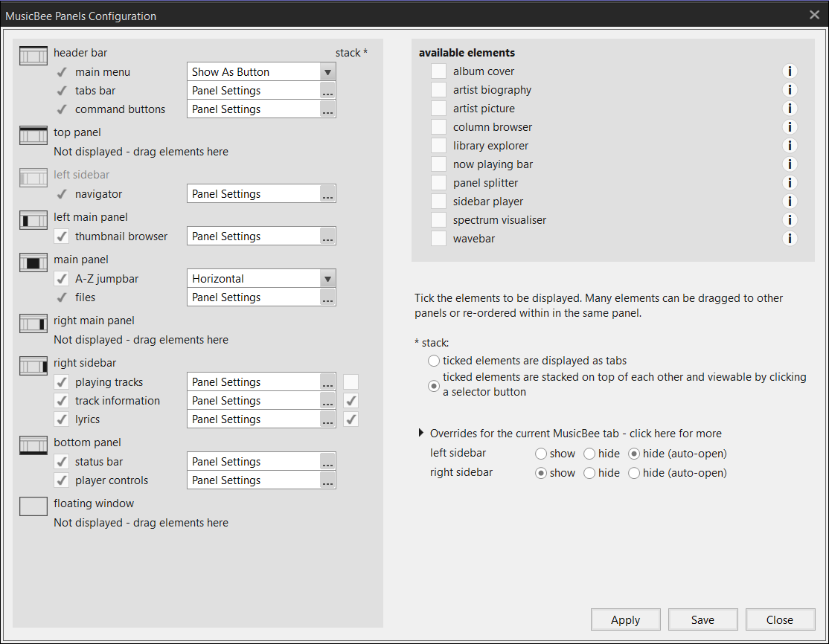Untick the A-Z jumpbar checkbox
The width and height of the screenshot is (829, 644).
point(62,278)
